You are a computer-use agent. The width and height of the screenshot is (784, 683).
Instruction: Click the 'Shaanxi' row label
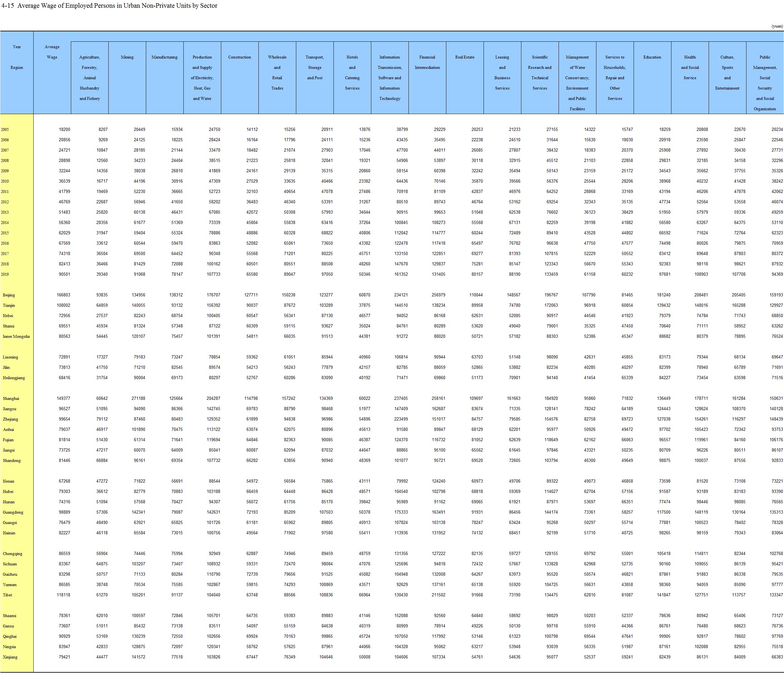click(x=9, y=615)
